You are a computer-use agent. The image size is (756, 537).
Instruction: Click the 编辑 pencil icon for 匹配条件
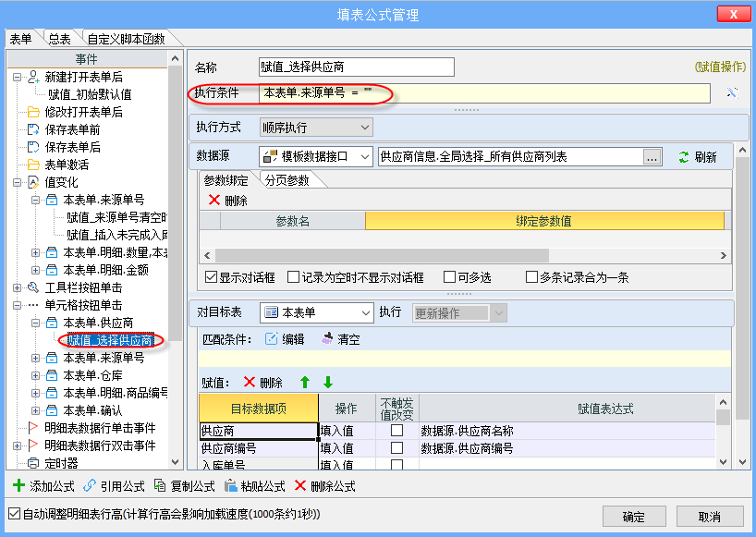pos(272,339)
